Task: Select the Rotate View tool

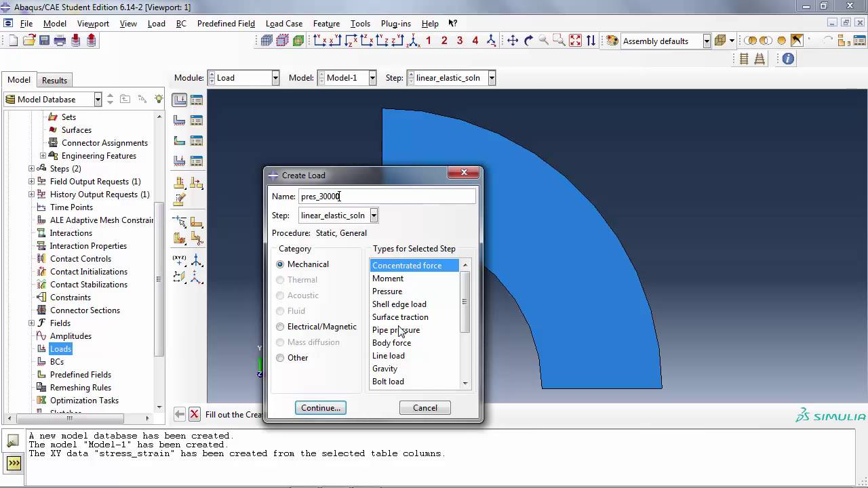Action: 528,41
